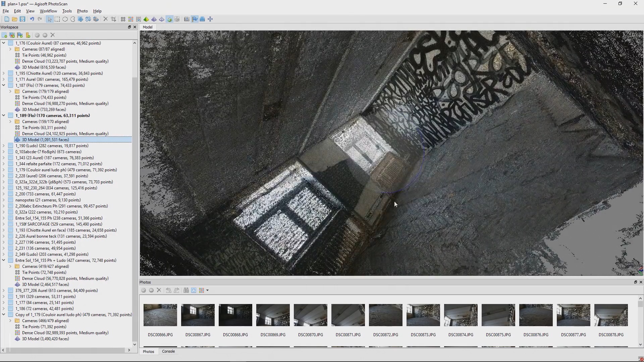The image size is (644, 362).
Task: Display model in Wireframe mode
Action: 162,19
